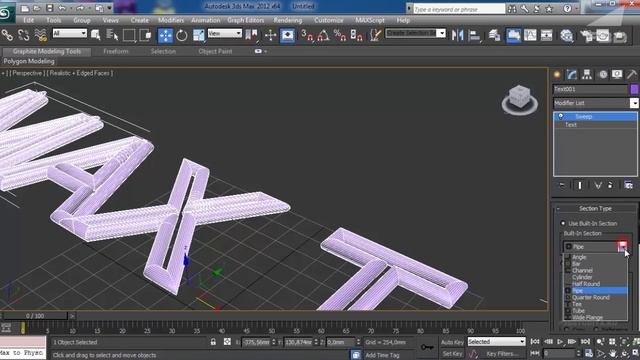
Task: Click the Rectangular Selection Region icon
Action: 129,36
